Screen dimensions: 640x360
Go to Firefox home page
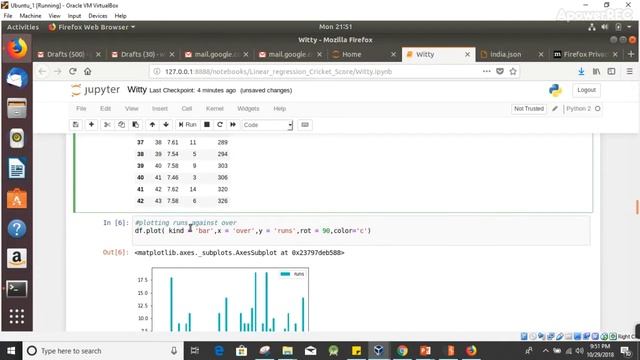(88, 71)
